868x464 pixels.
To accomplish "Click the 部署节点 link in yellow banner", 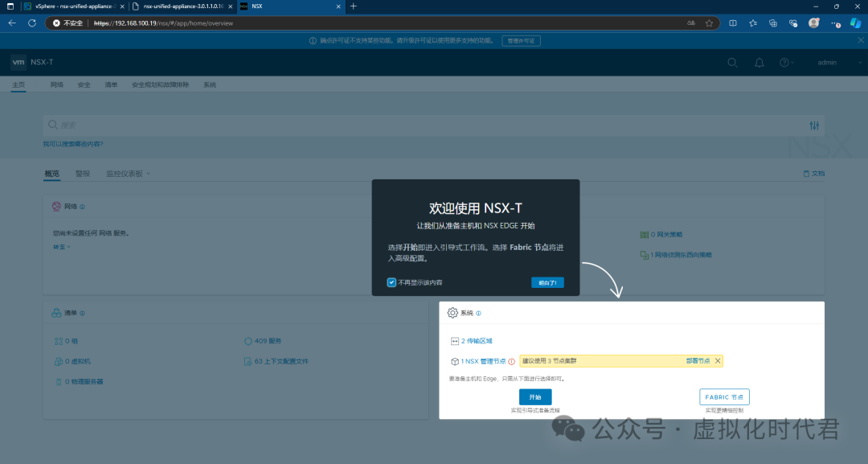I will coord(698,361).
